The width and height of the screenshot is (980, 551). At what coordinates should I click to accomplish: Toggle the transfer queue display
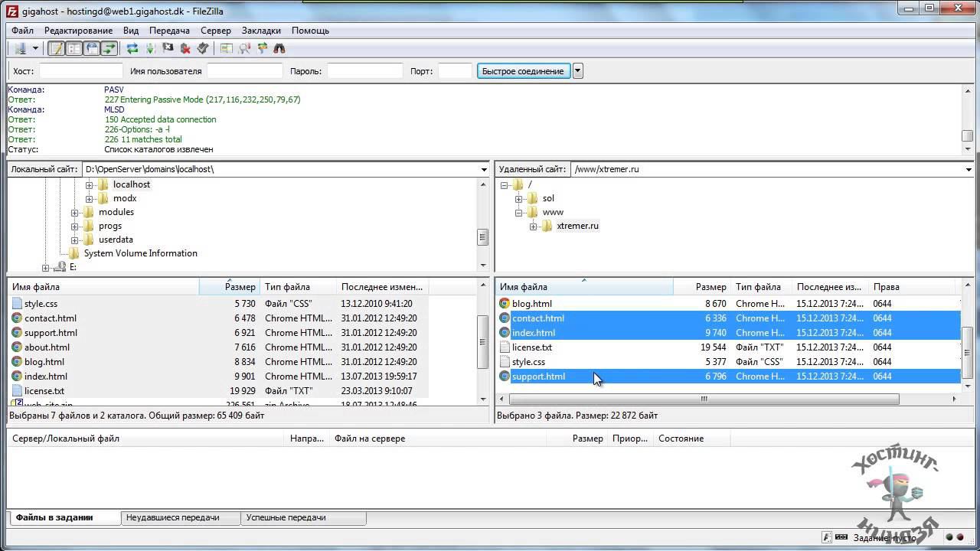109,48
